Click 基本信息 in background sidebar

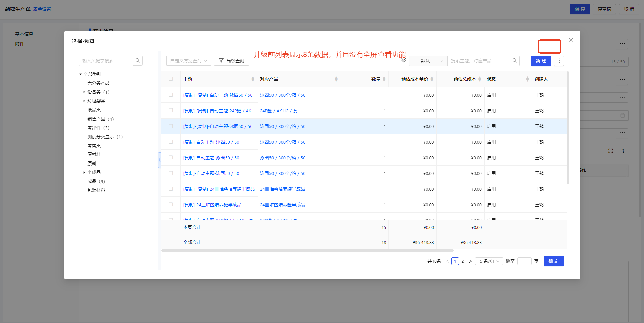click(x=24, y=34)
